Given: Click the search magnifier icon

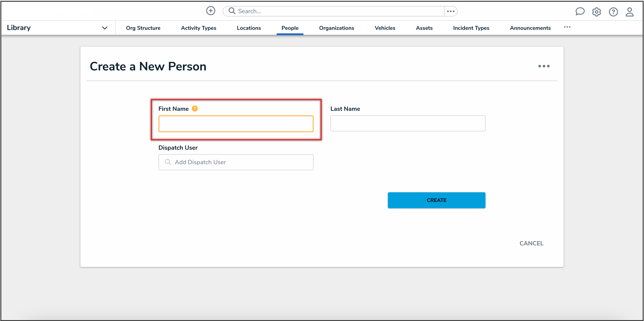Looking at the screenshot, I should 232,11.
